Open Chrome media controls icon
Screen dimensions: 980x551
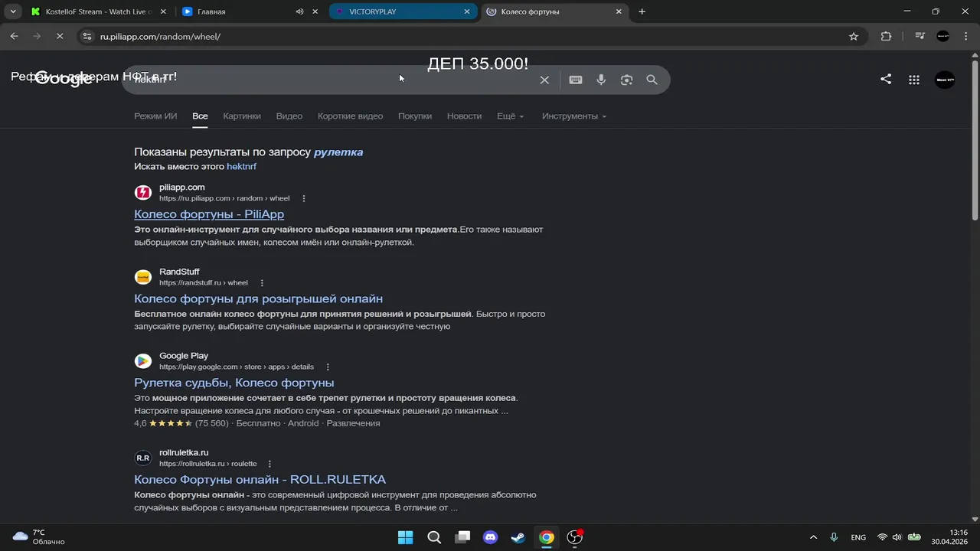920,36
